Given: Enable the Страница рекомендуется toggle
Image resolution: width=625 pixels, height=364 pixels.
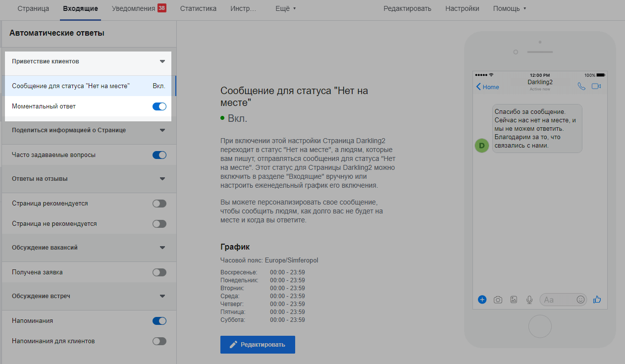Looking at the screenshot, I should [159, 204].
